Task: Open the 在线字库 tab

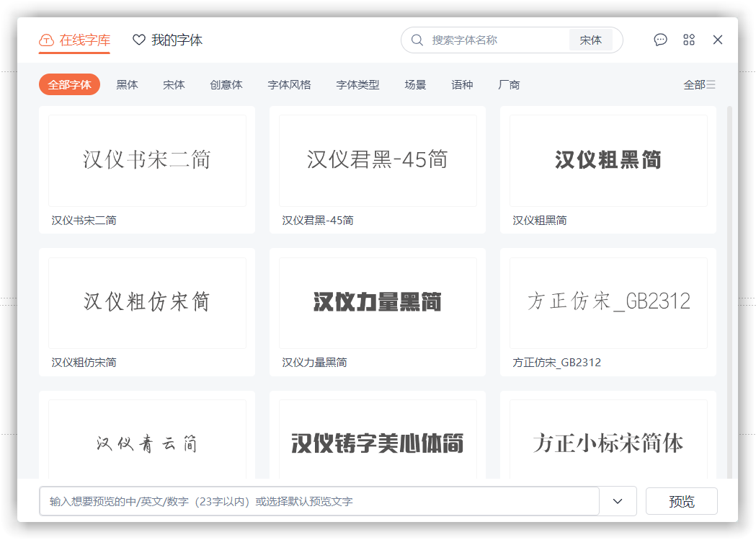Action: [75, 40]
